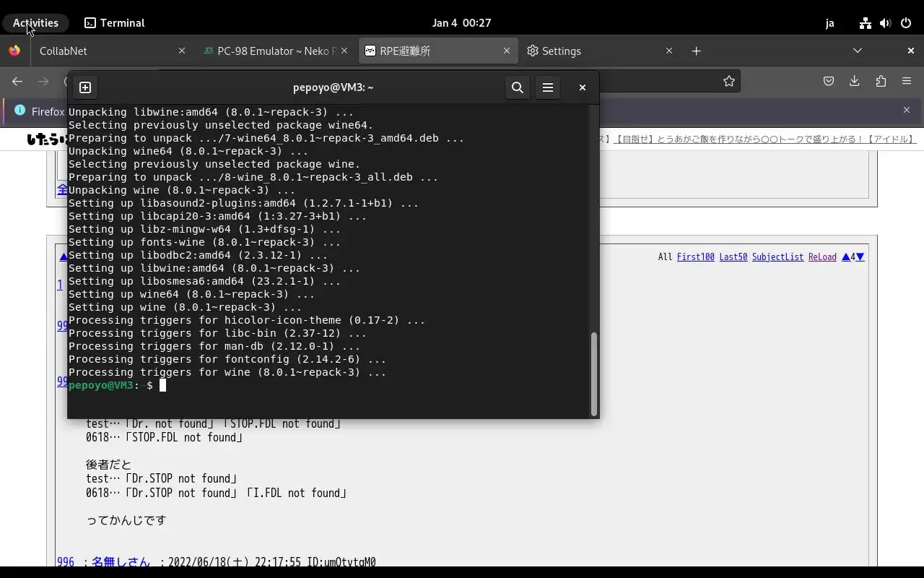Go forward in Firefox
The image size is (924, 578).
[43, 82]
